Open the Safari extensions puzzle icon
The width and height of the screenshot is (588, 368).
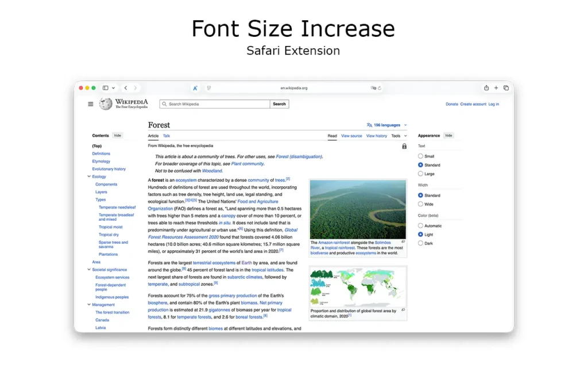(x=208, y=87)
